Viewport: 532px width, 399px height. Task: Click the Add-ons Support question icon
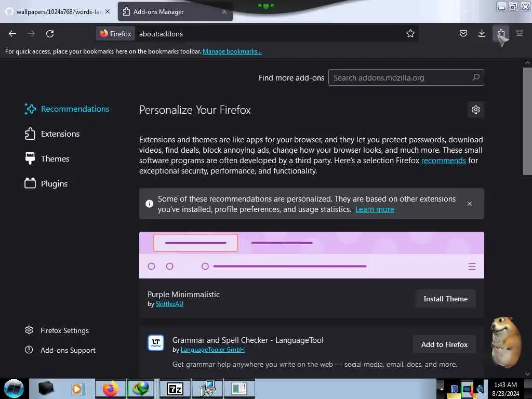tap(29, 350)
